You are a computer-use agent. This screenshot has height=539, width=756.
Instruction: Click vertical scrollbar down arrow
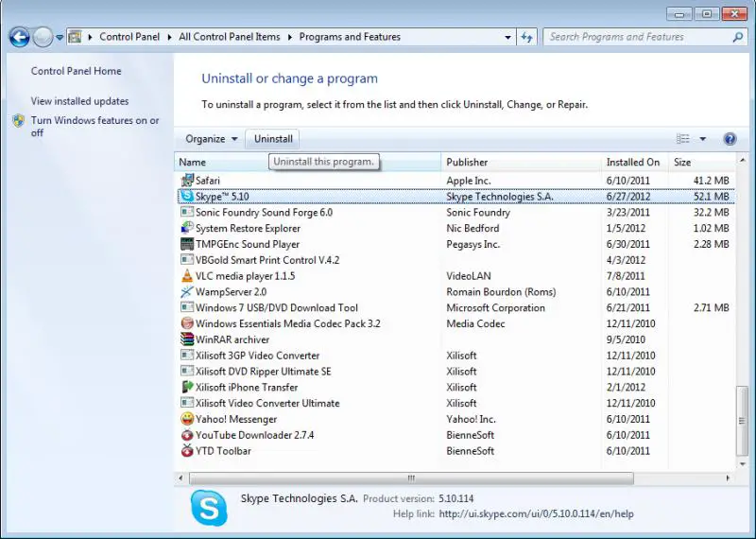click(742, 463)
